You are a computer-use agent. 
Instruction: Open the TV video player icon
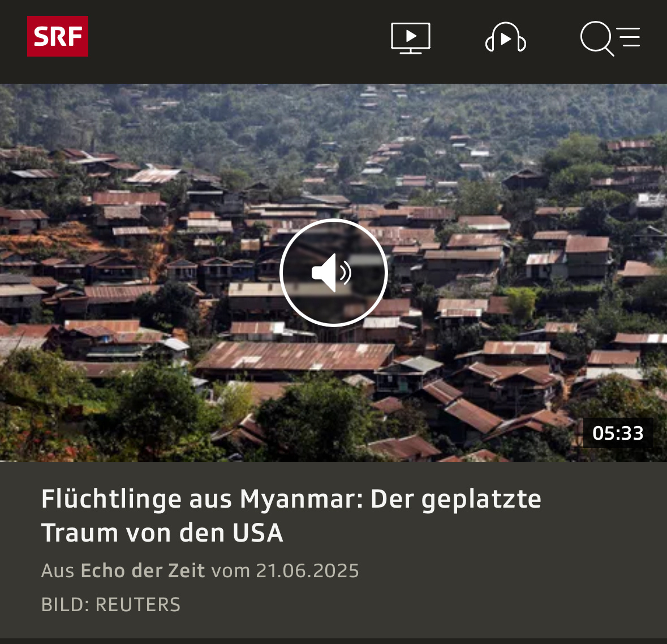click(x=411, y=38)
